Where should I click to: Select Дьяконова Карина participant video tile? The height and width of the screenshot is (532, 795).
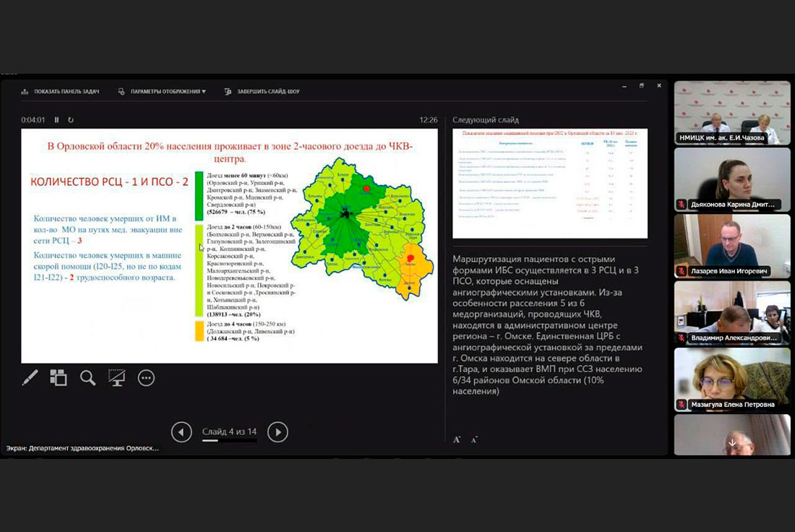(732, 179)
